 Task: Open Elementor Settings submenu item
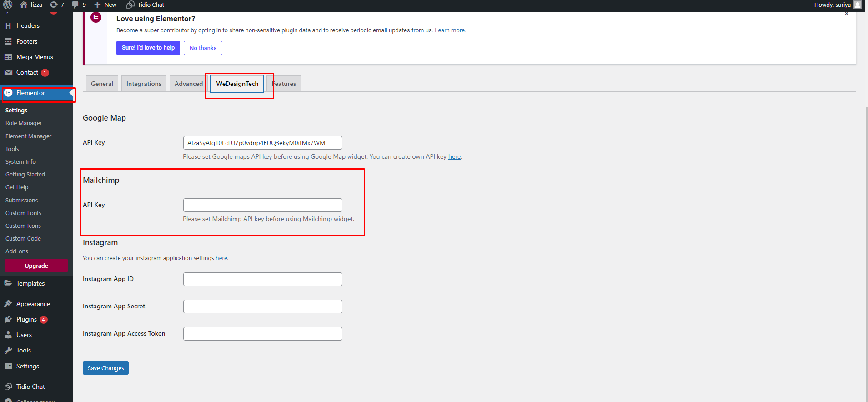tap(16, 111)
